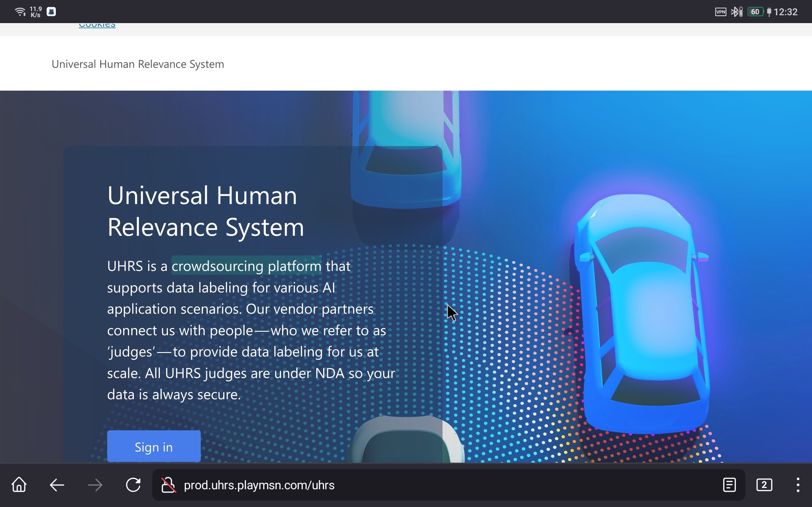Tap the VPN status icon

point(720,12)
